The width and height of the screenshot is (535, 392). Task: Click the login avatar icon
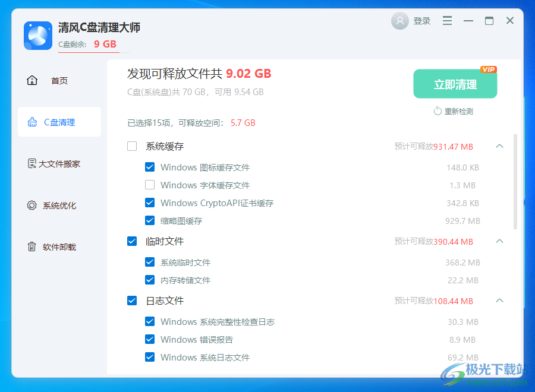click(399, 20)
